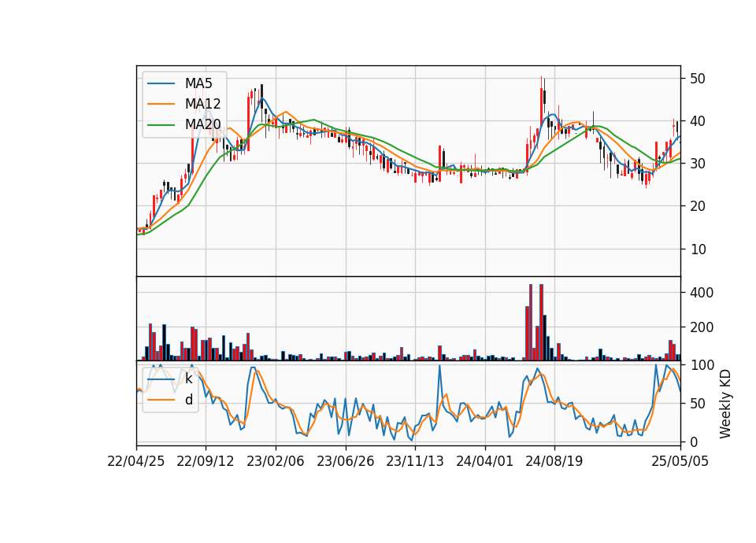Click the 22/04/25 date tick label

point(136,461)
